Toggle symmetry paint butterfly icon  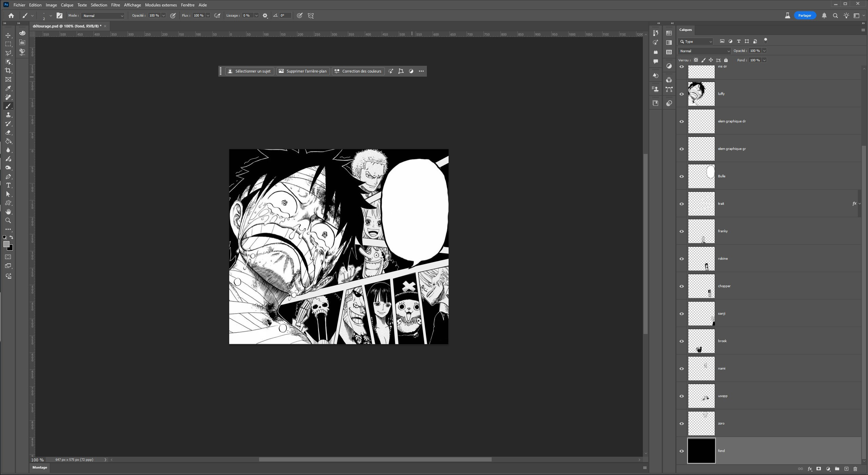(x=311, y=16)
